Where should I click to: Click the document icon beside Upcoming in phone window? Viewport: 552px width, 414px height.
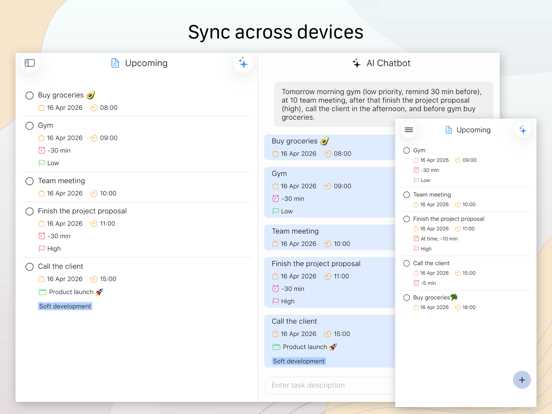pos(448,130)
